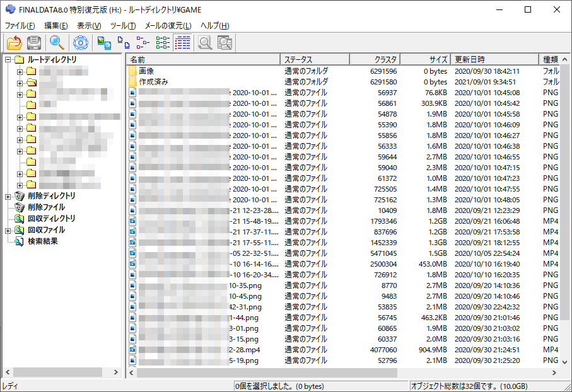Expand the 削除ディレクトリ tree node
Viewport: 572px width, 392px height.
[x=8, y=197]
